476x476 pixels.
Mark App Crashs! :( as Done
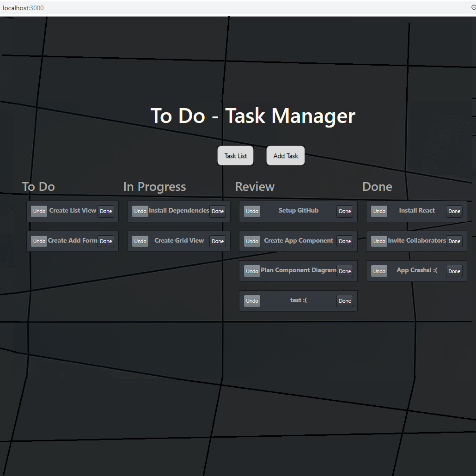tap(454, 271)
